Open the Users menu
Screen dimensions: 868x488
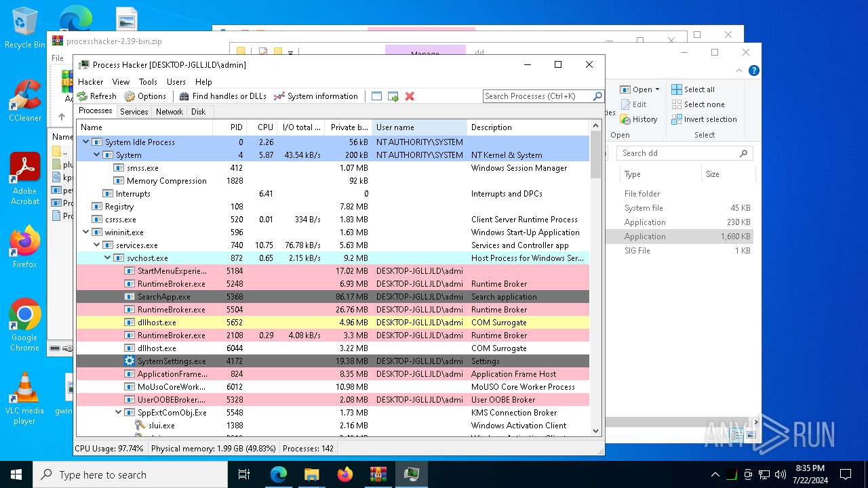tap(176, 81)
